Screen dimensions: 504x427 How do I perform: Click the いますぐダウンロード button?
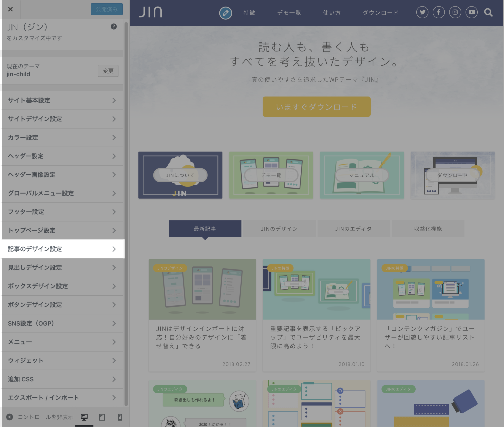pos(316,107)
